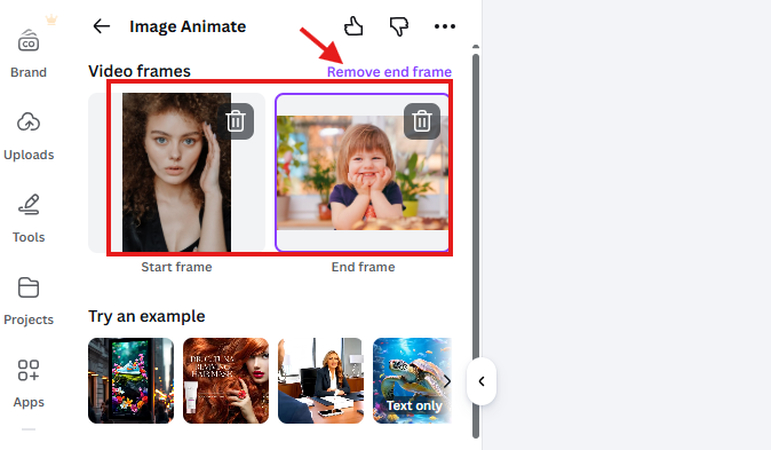This screenshot has width=771, height=450.
Task: Choose the street billboard flowers example
Action: coord(131,381)
